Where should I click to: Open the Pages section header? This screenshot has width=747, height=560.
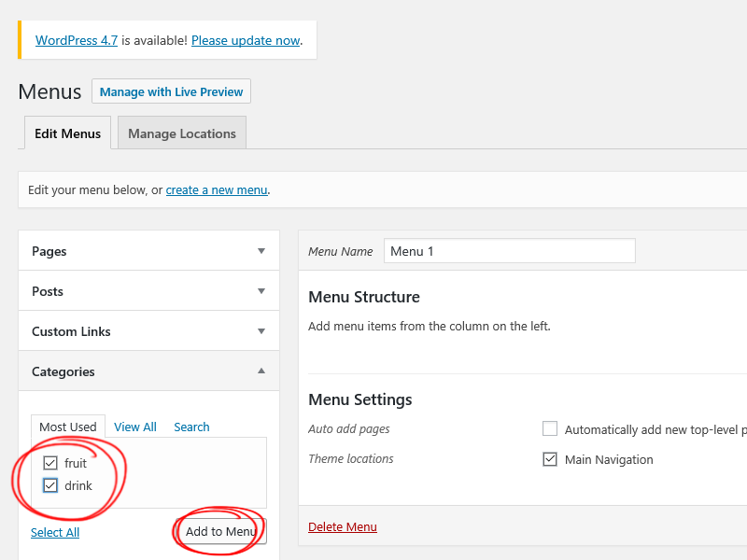148,251
